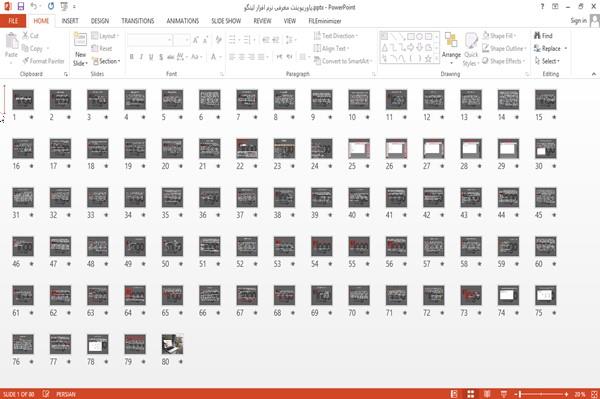Toggle italic formatting
600x399 pixels.
tap(141, 57)
